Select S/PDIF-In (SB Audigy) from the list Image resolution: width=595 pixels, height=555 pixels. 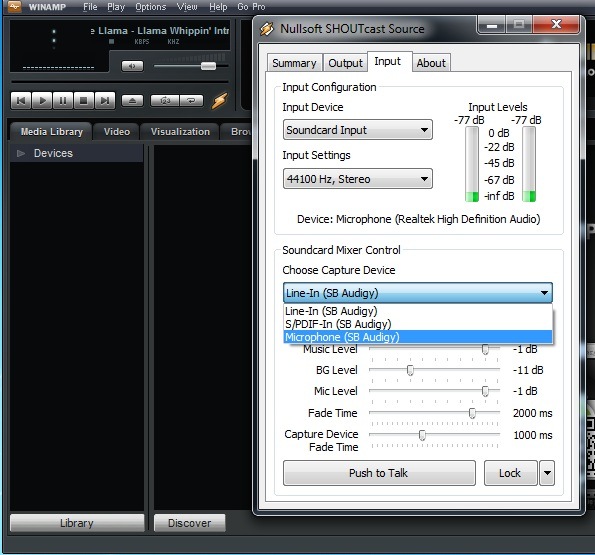[417, 324]
